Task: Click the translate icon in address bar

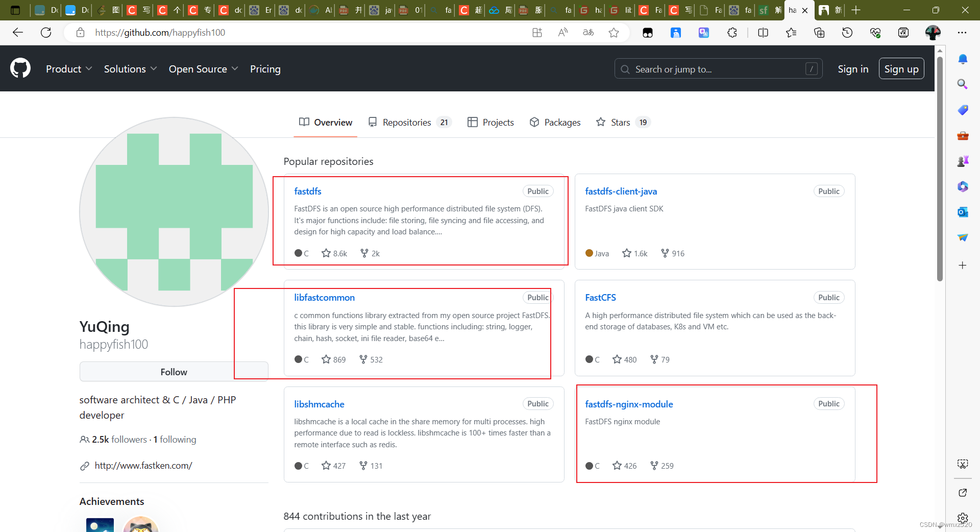Action: coord(588,33)
